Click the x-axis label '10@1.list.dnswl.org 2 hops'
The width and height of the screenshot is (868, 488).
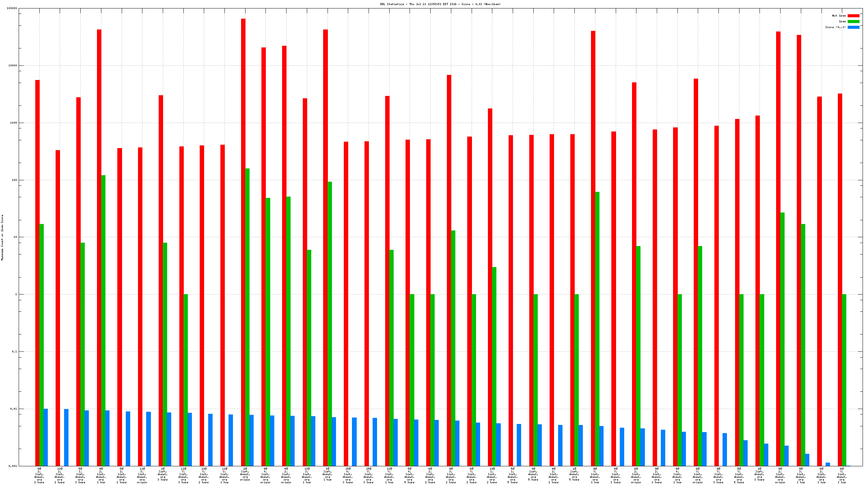(492, 475)
